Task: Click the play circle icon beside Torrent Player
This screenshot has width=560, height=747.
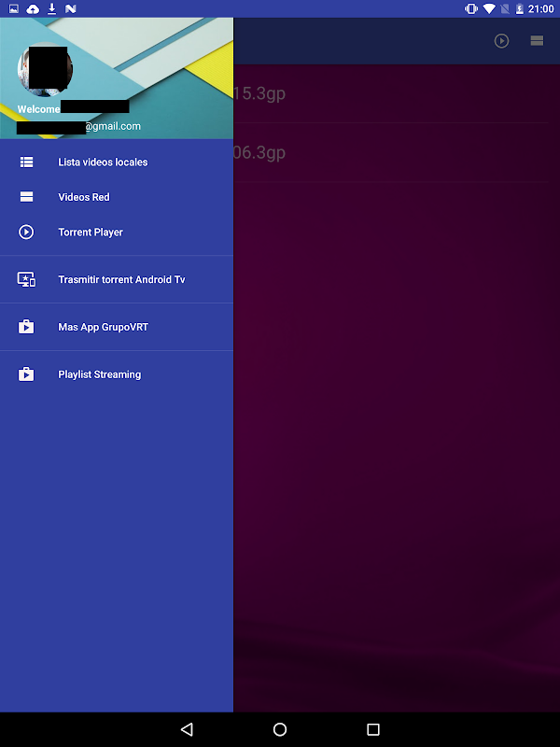Action: [x=26, y=232]
